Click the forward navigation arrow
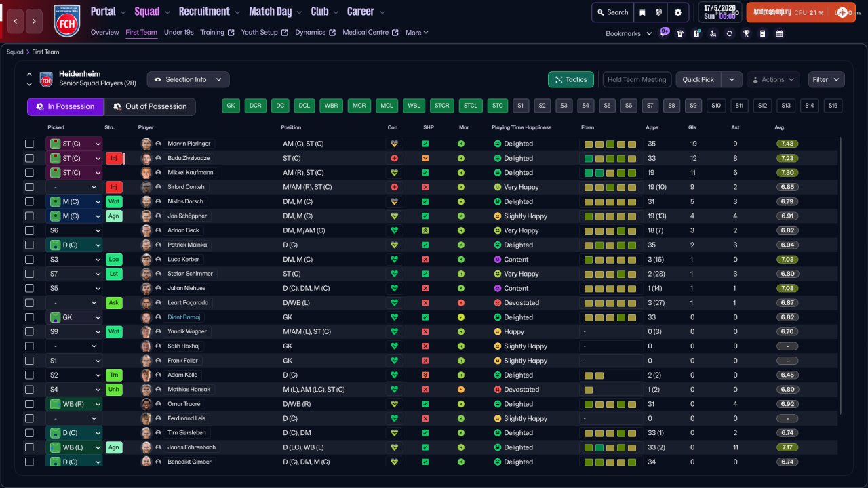Screen dimensions: 868x488 point(34,21)
